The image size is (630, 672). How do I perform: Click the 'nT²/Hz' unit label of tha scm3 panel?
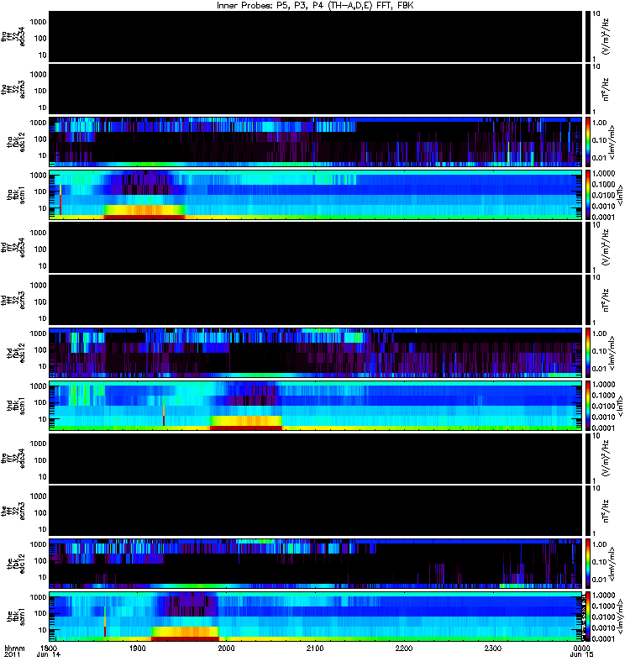click(x=606, y=89)
